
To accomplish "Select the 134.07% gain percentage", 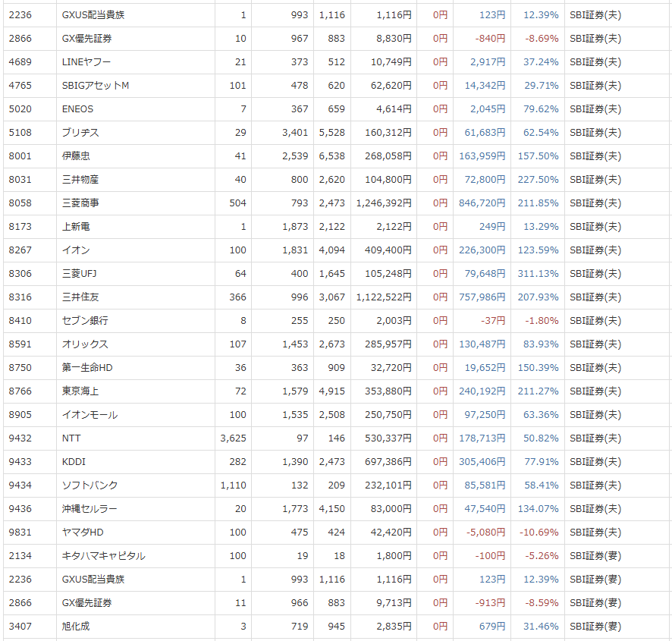I will [538, 509].
